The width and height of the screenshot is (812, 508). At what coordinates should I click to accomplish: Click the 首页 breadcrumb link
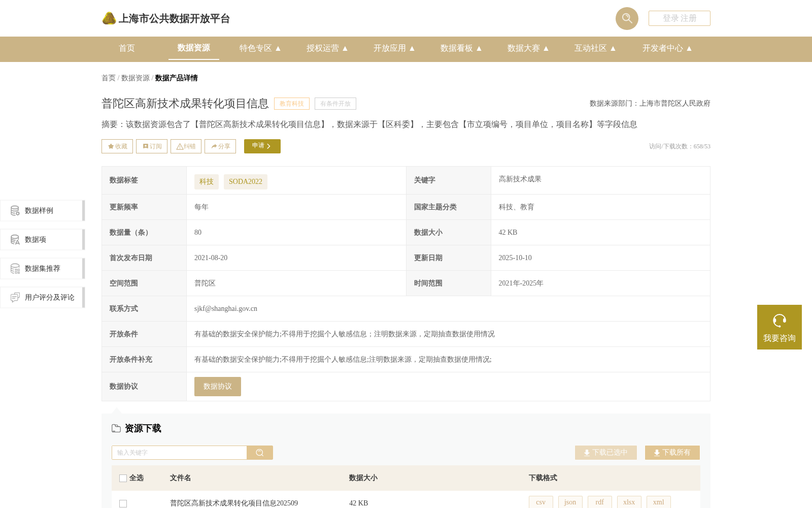[109, 78]
